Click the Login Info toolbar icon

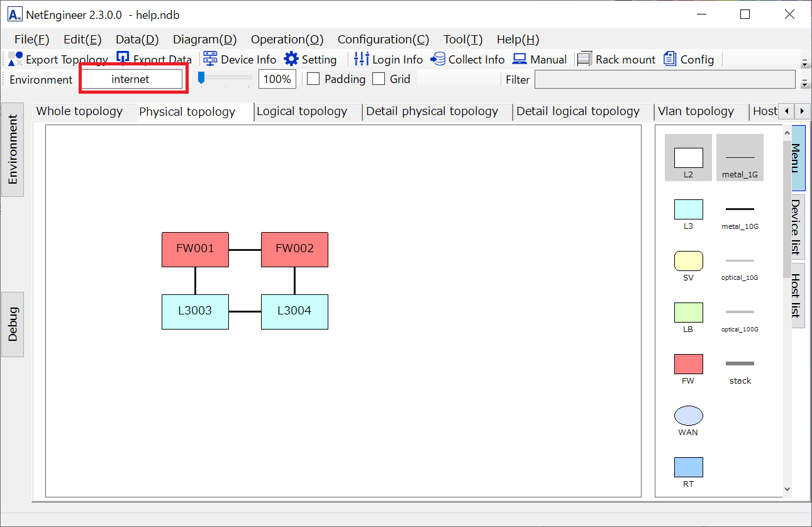pos(361,59)
